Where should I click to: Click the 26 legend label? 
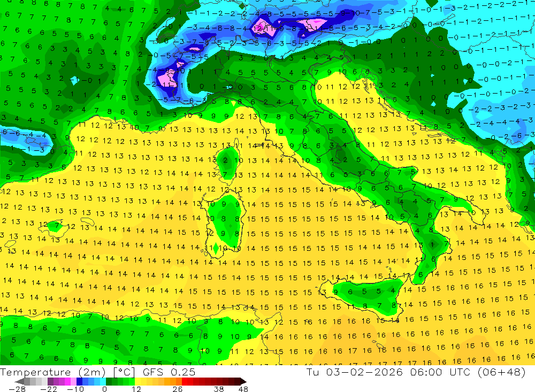[178, 389]
